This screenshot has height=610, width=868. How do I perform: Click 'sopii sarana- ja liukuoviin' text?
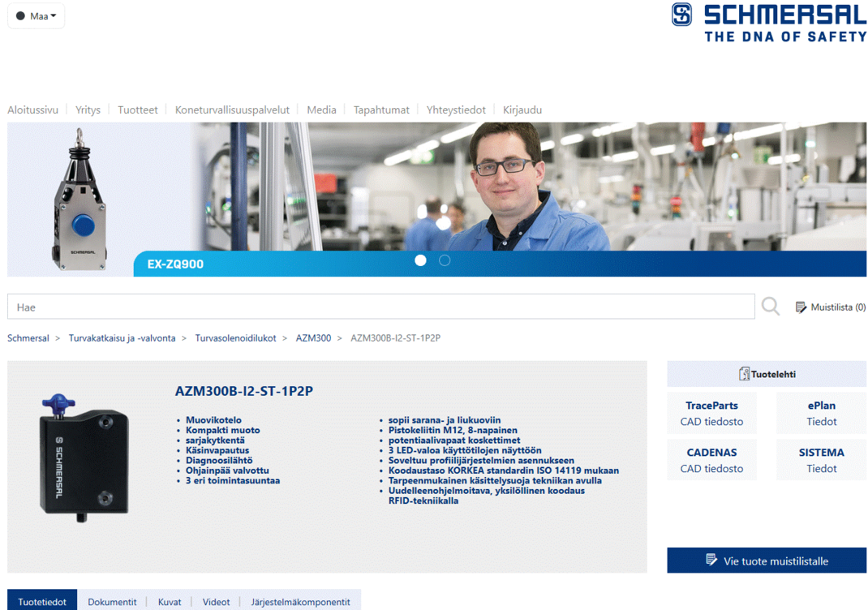click(445, 420)
